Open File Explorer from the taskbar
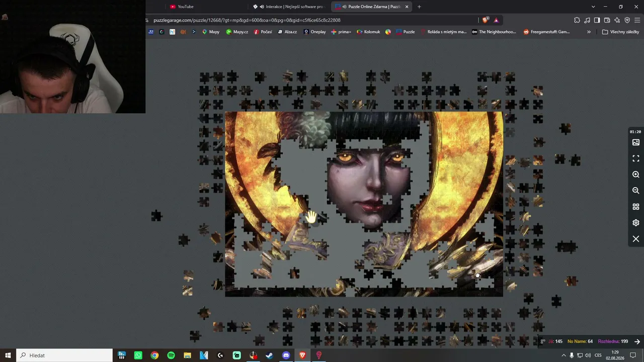Viewport: 644px width, 362px height. (187, 355)
